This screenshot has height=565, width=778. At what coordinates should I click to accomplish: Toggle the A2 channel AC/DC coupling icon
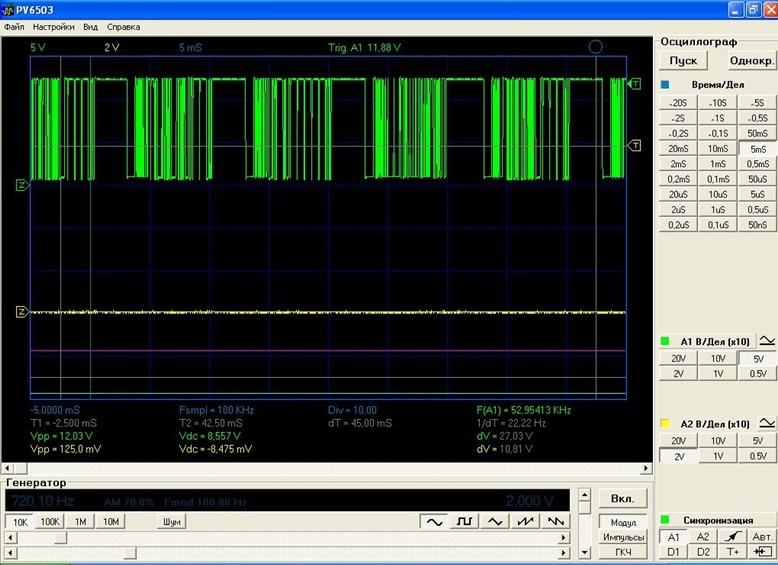767,423
